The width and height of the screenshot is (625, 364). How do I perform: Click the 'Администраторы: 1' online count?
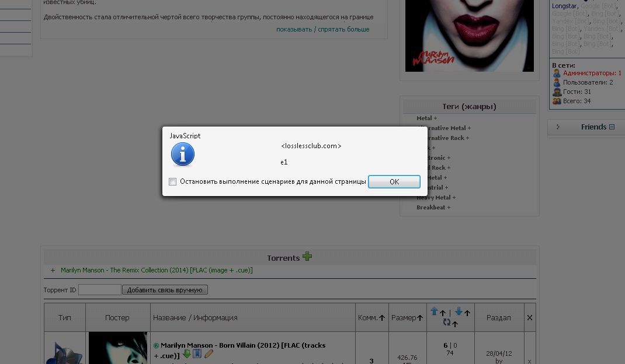[592, 73]
